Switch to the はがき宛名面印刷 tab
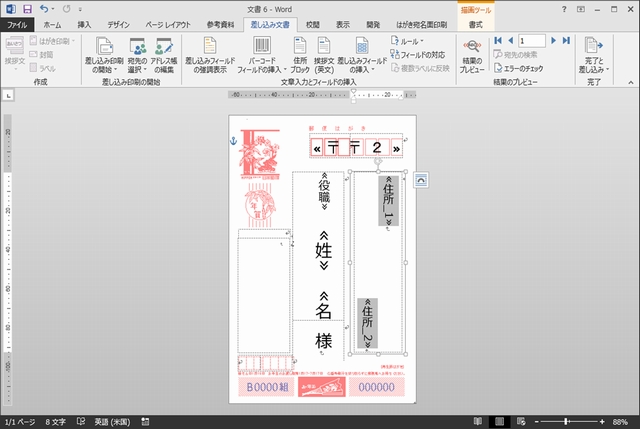The image size is (640, 429). pos(422,25)
